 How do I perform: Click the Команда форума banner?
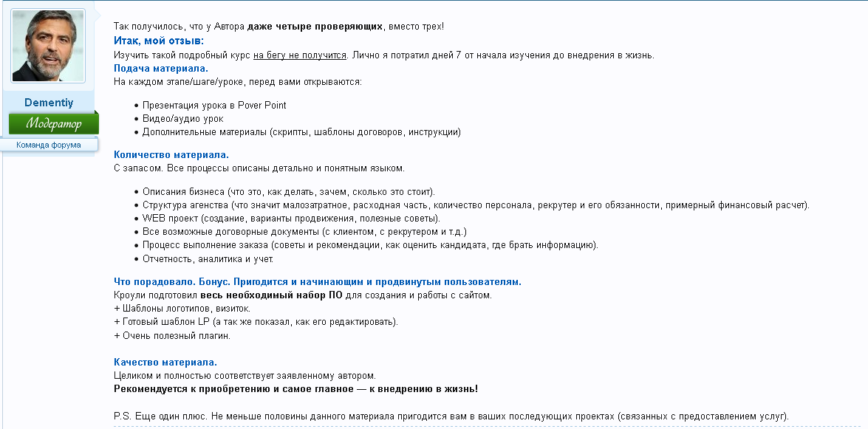coord(49,145)
